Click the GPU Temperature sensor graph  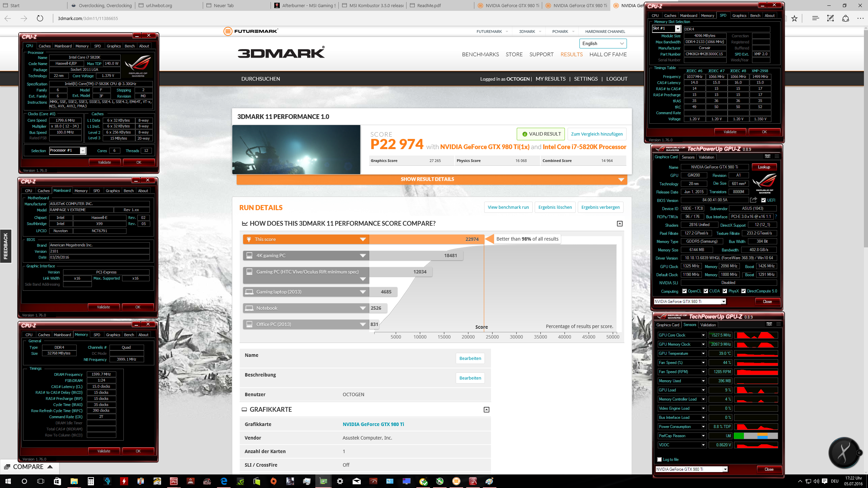click(x=756, y=353)
